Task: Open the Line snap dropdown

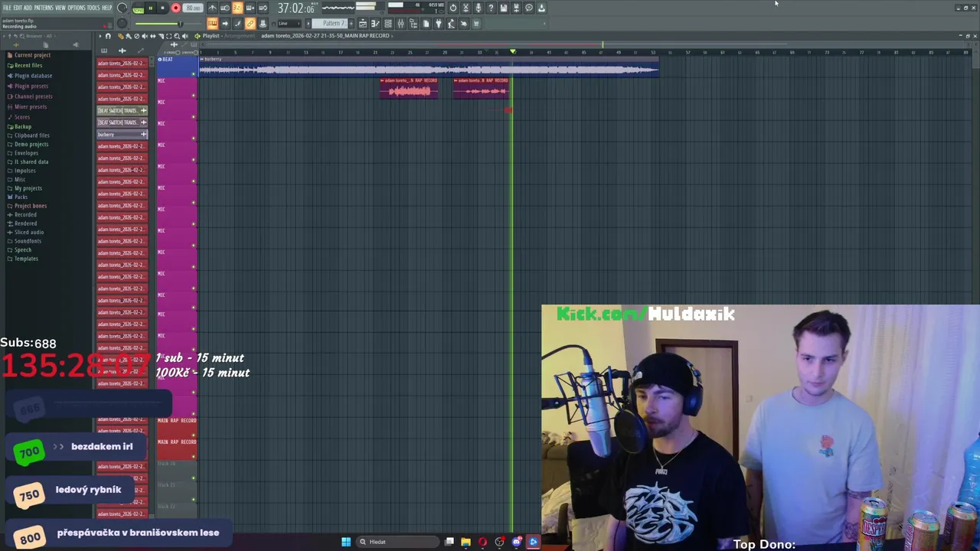Action: coord(289,24)
